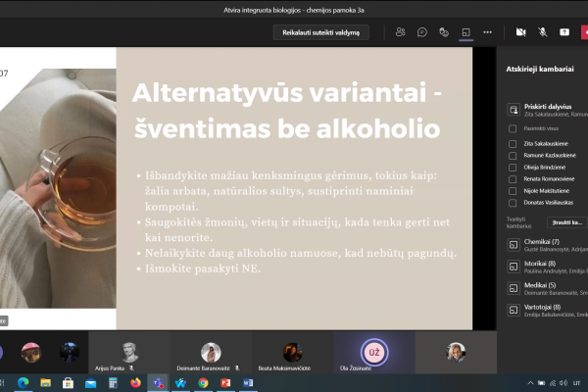Open the reactions icon

click(444, 32)
